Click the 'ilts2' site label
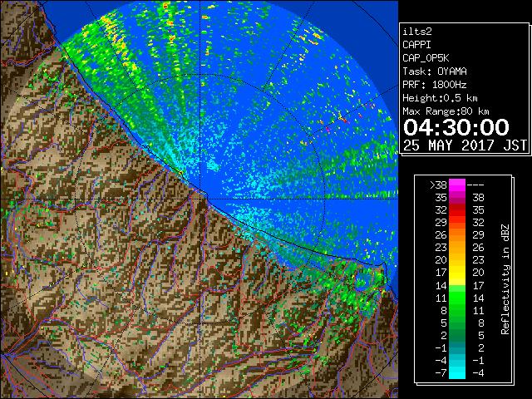 pos(417,32)
